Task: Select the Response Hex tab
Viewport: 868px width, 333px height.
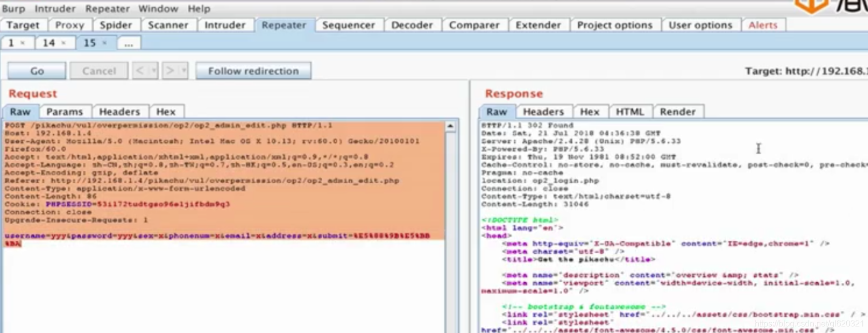Action: 590,112
